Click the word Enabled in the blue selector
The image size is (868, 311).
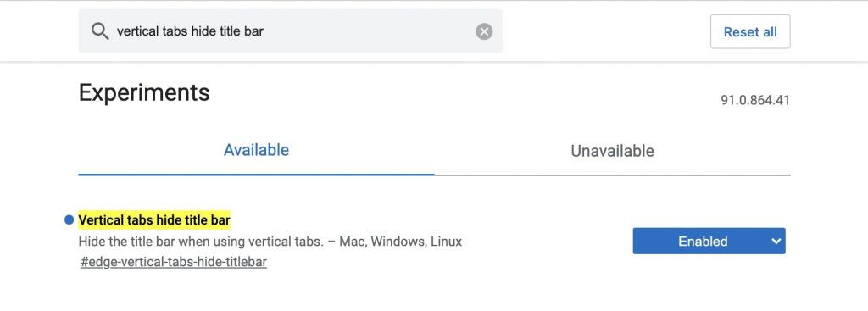coord(703,242)
